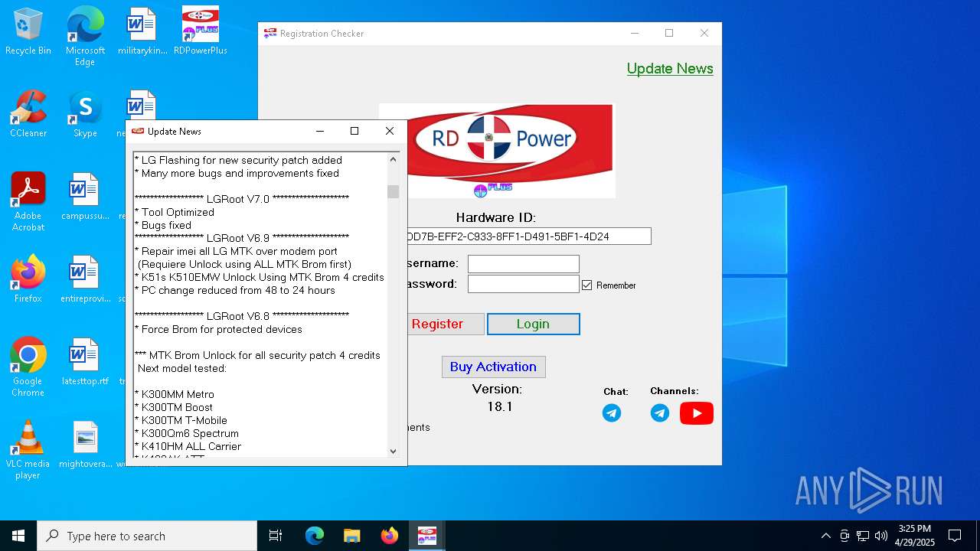Open the mightovera image file icon

click(85, 445)
